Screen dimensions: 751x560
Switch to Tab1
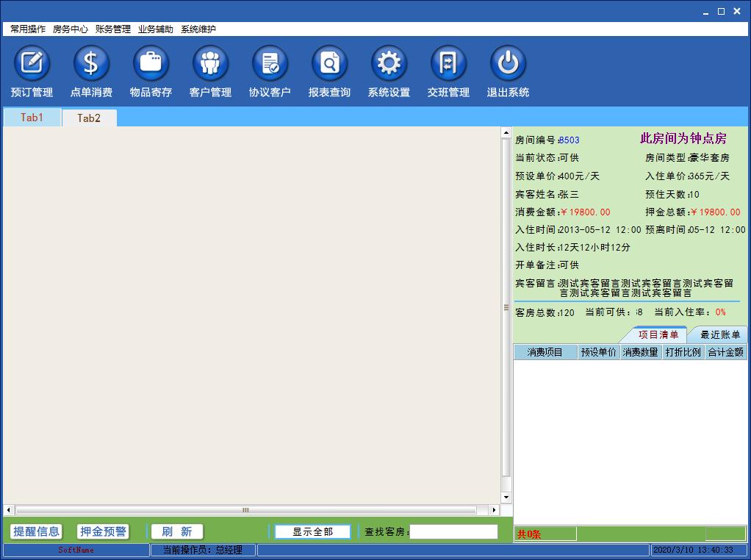32,118
